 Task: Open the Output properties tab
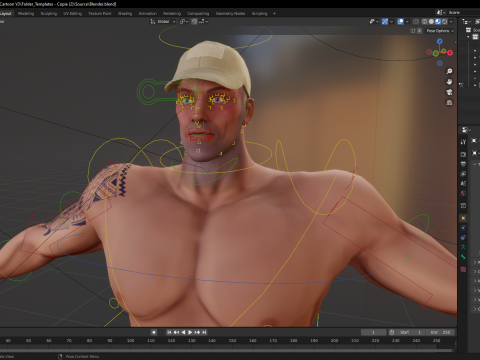click(463, 164)
